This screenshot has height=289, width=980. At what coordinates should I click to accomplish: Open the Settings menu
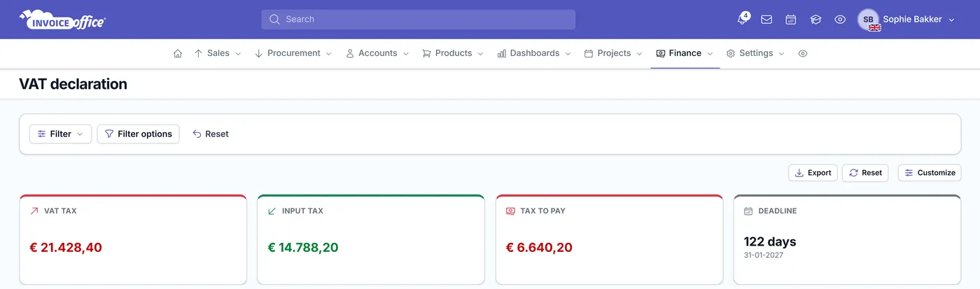[x=755, y=53]
